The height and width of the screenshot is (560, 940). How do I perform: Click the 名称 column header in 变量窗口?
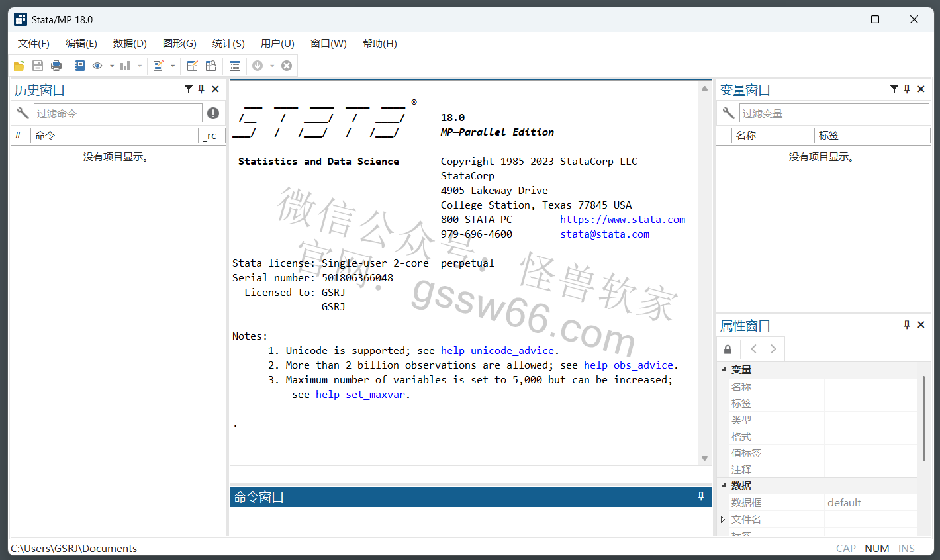coord(773,136)
